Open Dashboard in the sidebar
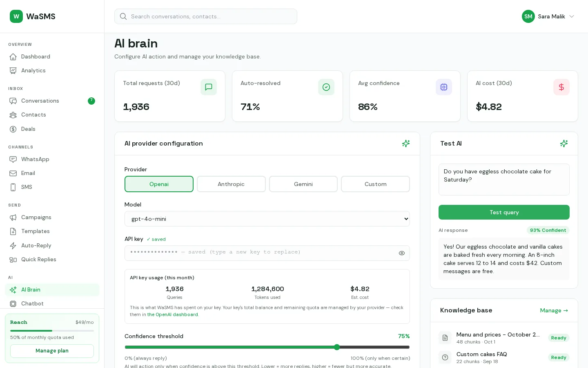The width and height of the screenshot is (588, 368). pos(52,57)
